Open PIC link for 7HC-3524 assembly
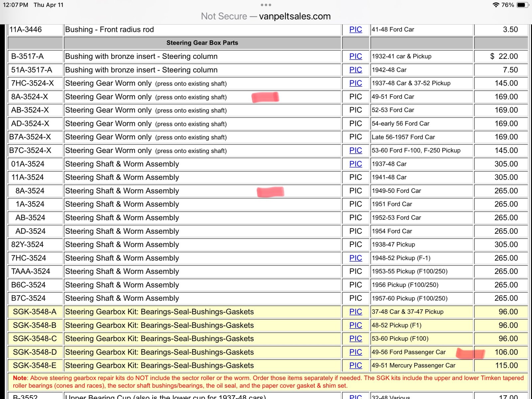Screen dimensions: 532x399 (x=355, y=258)
